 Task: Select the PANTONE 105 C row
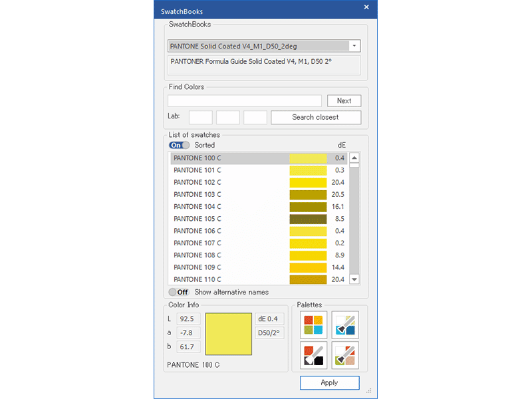click(x=259, y=219)
